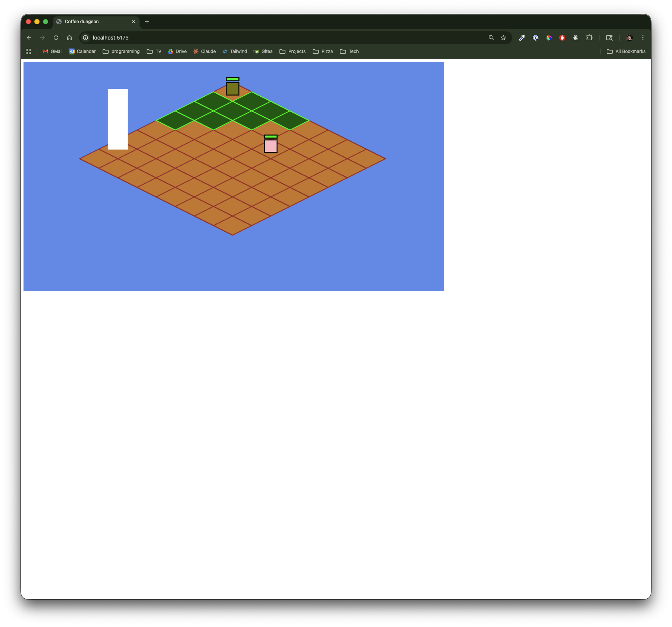Expand the All Bookmarks folder
The width and height of the screenshot is (672, 627).
(x=626, y=51)
